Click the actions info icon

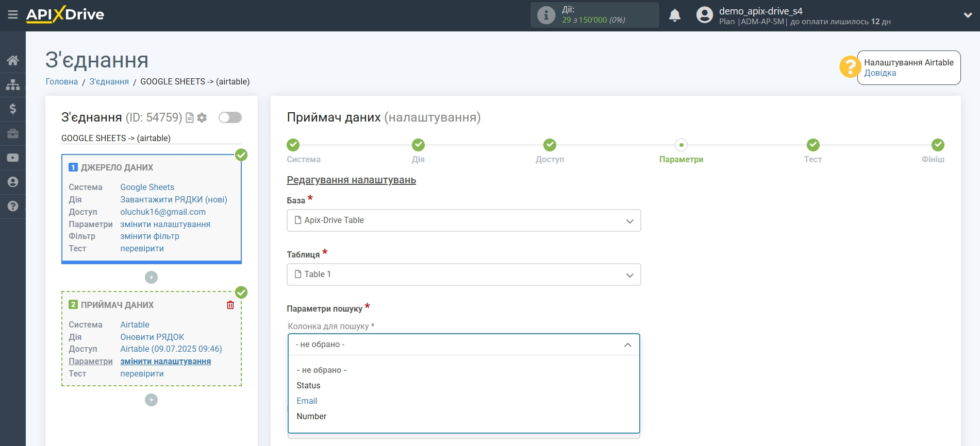pos(546,15)
